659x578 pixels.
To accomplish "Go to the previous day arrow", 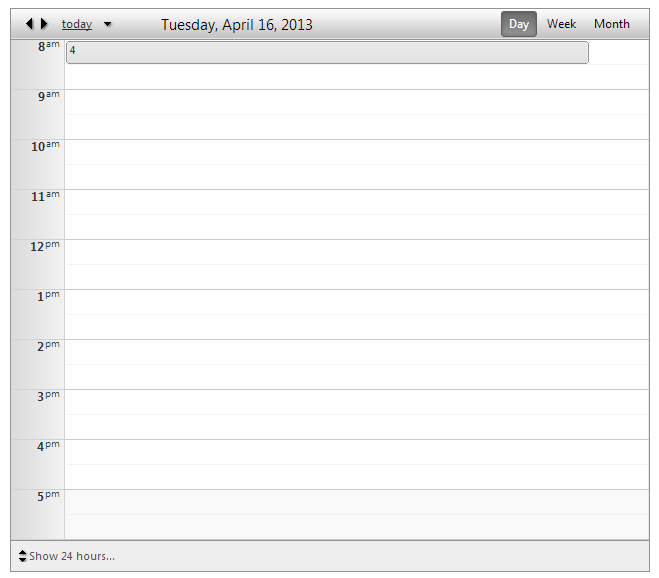I will pos(29,24).
